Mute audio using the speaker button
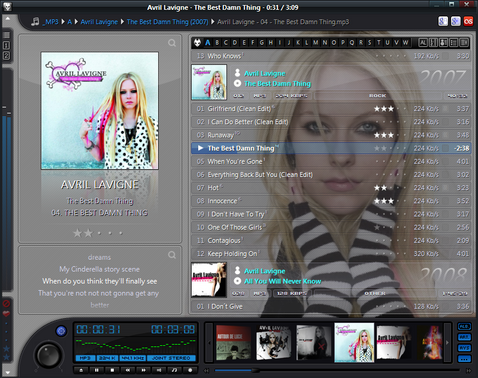The height and width of the screenshot is (378, 478). 159,370
